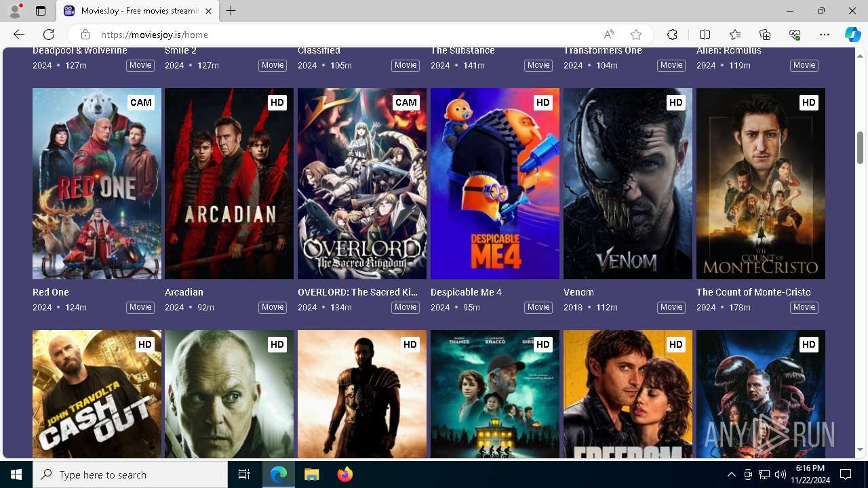Click the page vertical scrollbar thumb
The height and width of the screenshot is (488, 868).
(860, 147)
